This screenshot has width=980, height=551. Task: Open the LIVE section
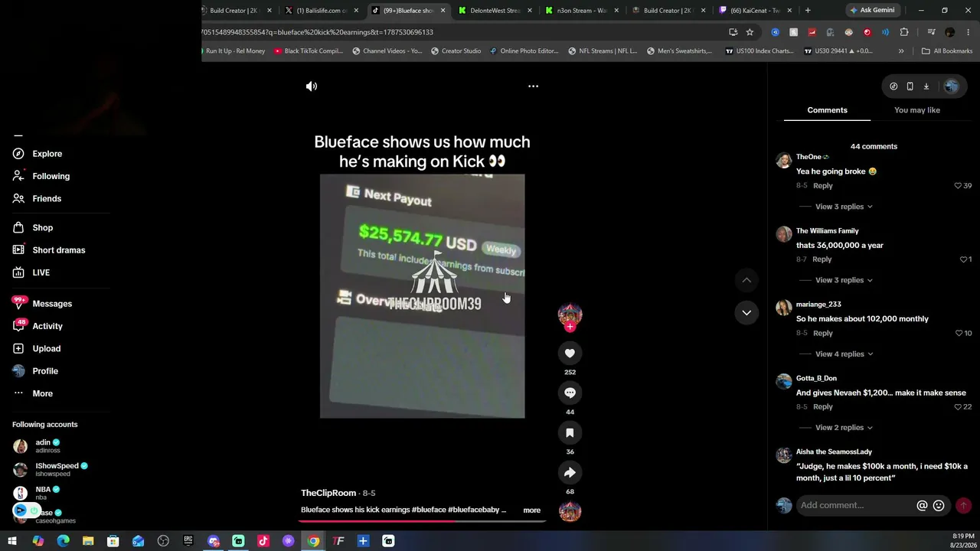pyautogui.click(x=31, y=272)
